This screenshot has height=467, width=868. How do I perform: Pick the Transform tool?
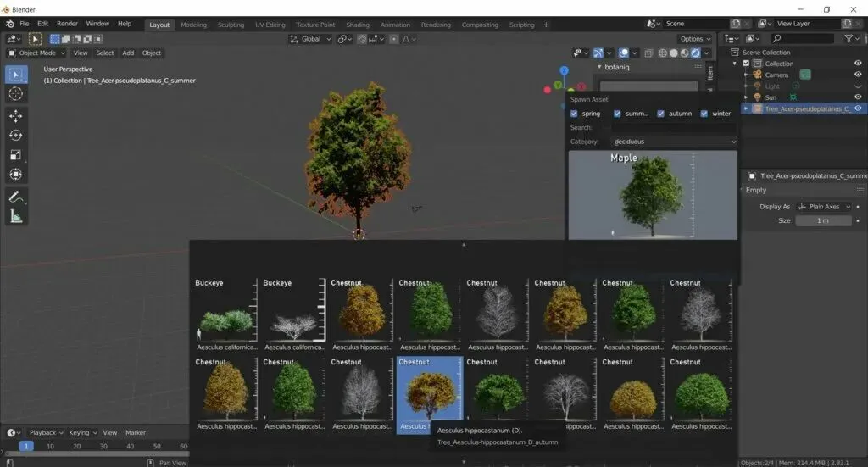(x=15, y=175)
